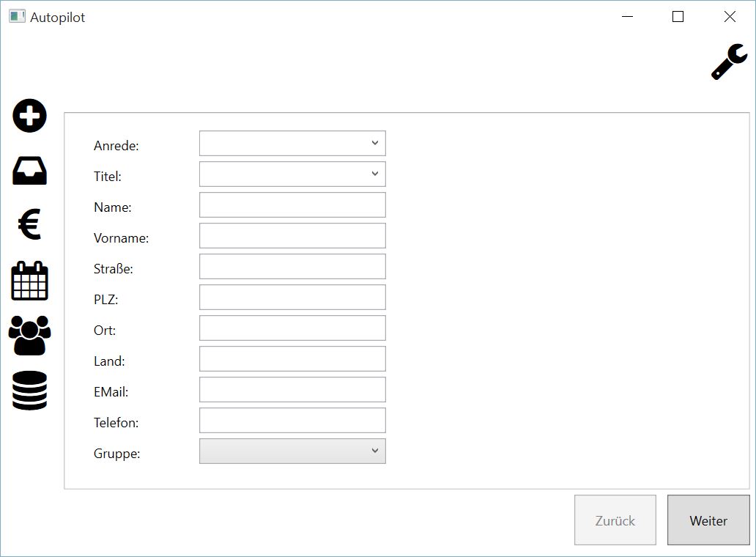756x557 pixels.
Task: Select the Ort input field
Action: 292,328
